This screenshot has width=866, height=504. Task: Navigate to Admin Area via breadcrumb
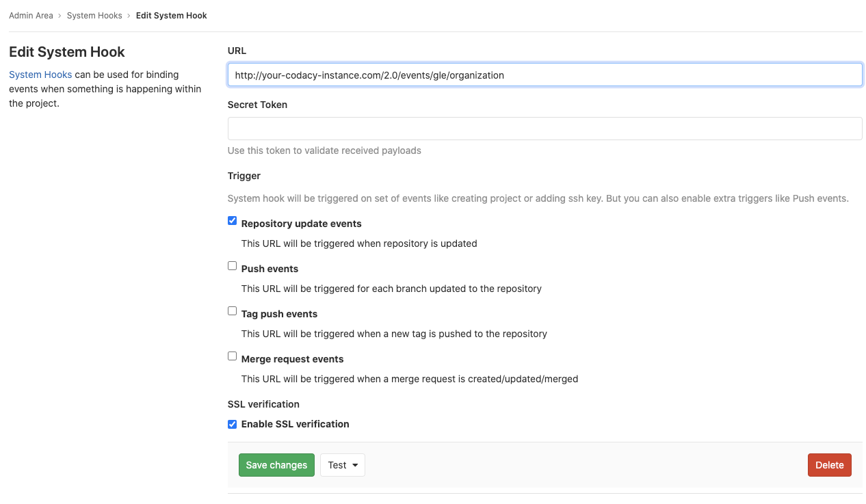31,15
